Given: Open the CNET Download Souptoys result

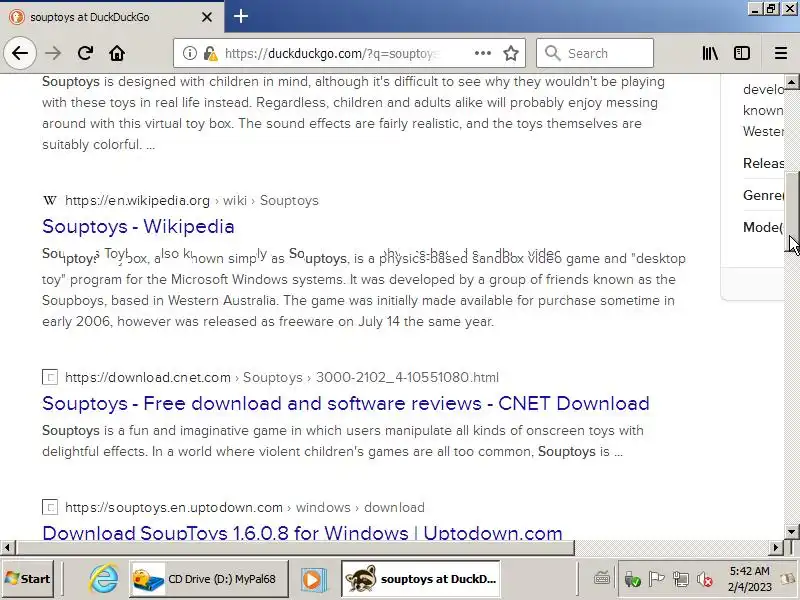Looking at the screenshot, I should coord(346,404).
